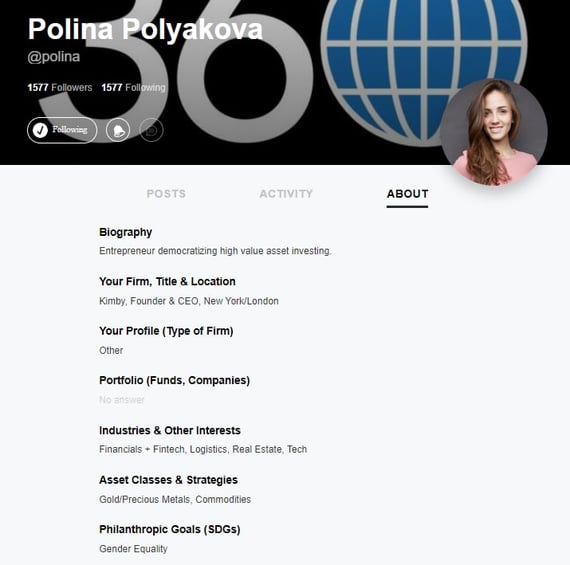570x565 pixels.
Task: Click the notification bell icon
Action: pos(118,130)
